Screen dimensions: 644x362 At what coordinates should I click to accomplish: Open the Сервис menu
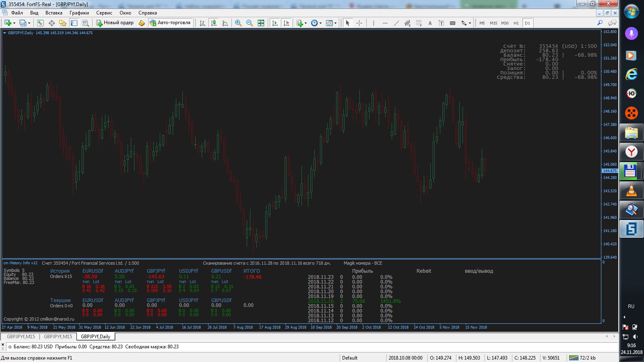coord(104,13)
